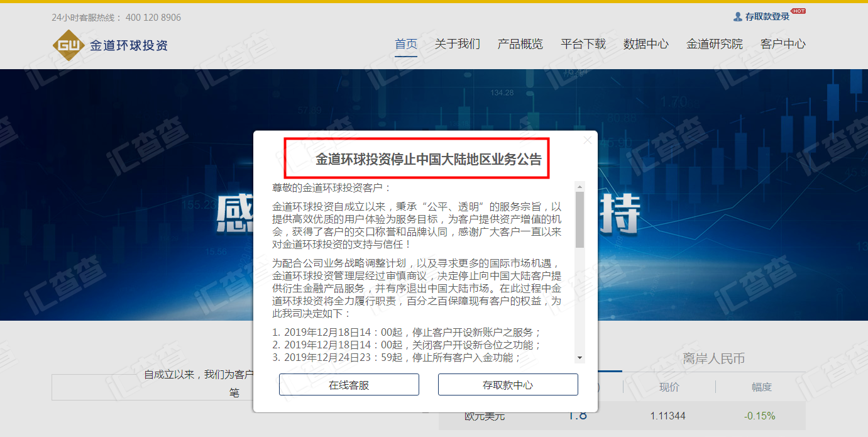Viewport: 868px width, 437px height.
Task: Click the popup scrollbar thumb
Action: click(580, 219)
